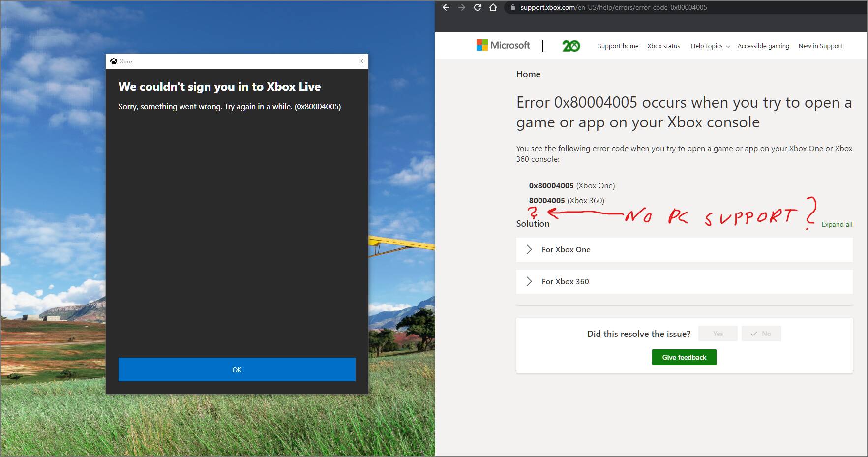Click the 0x80004005 (Xbox One) error code text

(x=572, y=185)
